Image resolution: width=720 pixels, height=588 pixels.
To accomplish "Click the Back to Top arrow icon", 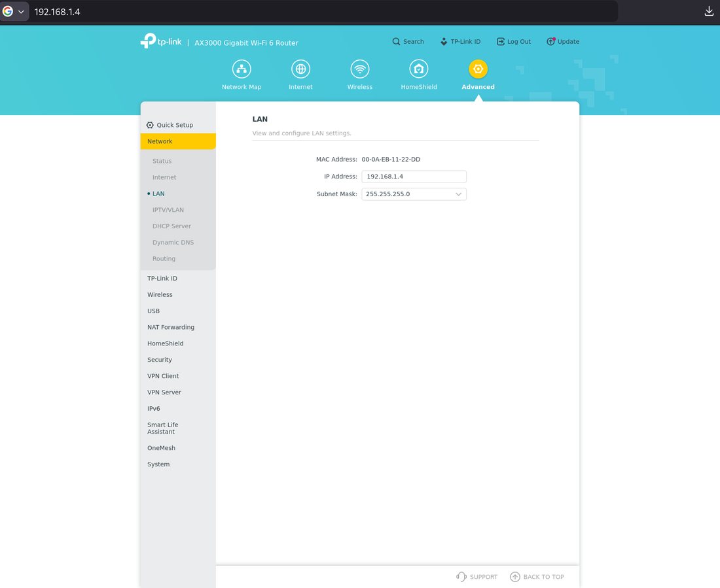I will [515, 576].
